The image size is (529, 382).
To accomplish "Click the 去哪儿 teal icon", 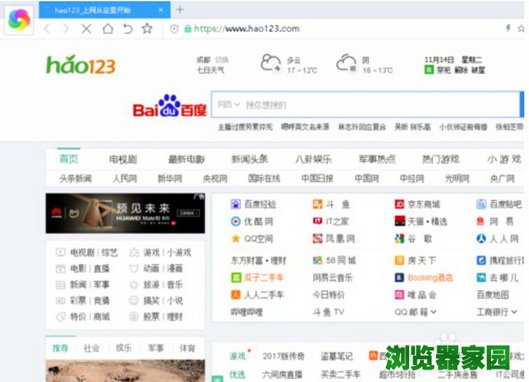I will [481, 277].
